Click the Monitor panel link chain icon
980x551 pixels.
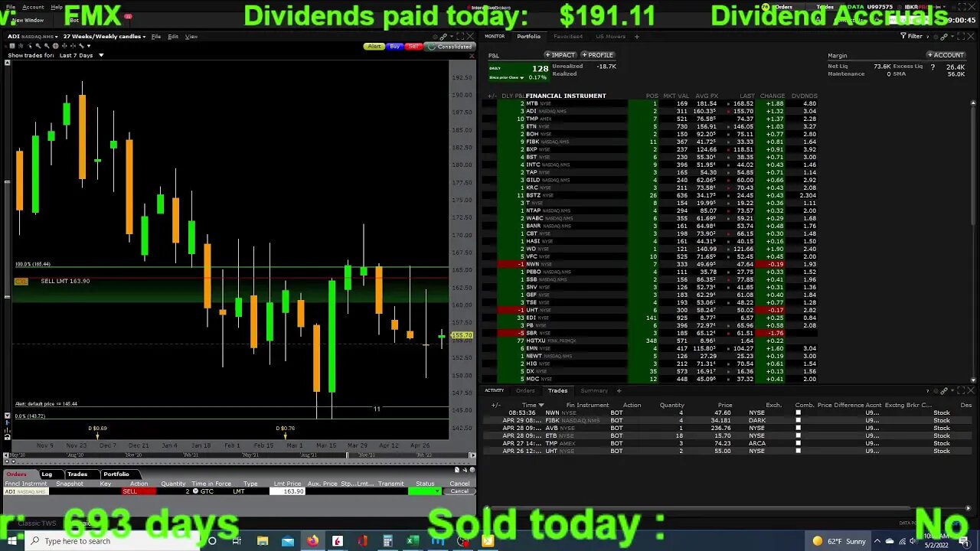(x=945, y=36)
